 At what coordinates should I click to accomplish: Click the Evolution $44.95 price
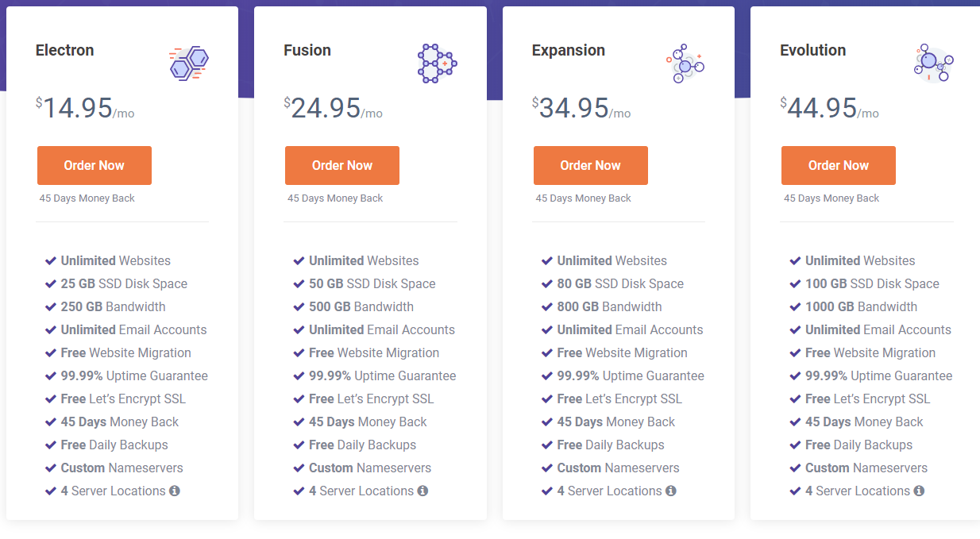823,108
